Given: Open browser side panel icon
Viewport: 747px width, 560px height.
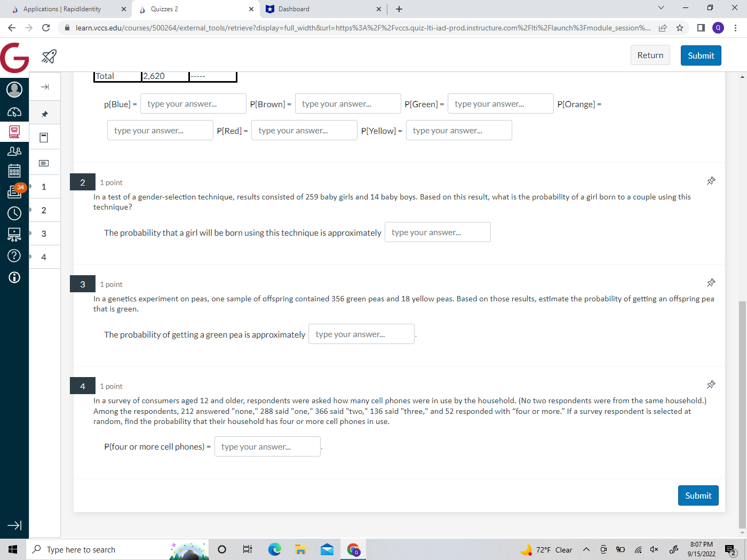Looking at the screenshot, I should tap(701, 28).
